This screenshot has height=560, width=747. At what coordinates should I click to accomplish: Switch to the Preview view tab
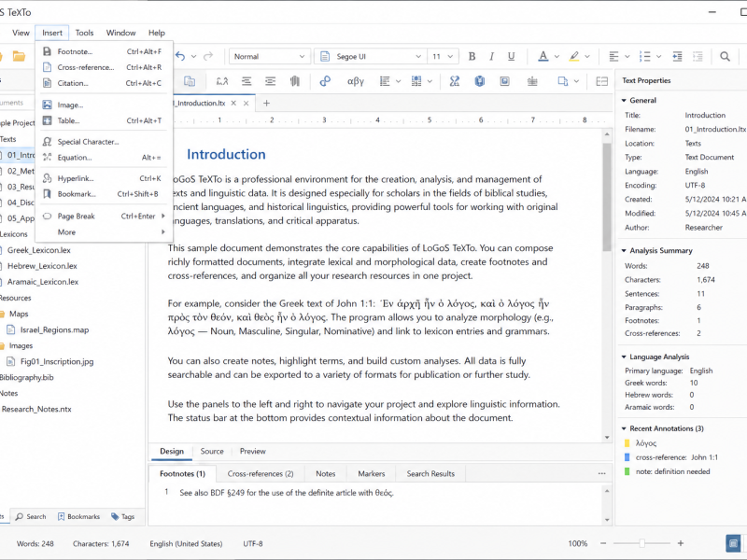tap(252, 451)
